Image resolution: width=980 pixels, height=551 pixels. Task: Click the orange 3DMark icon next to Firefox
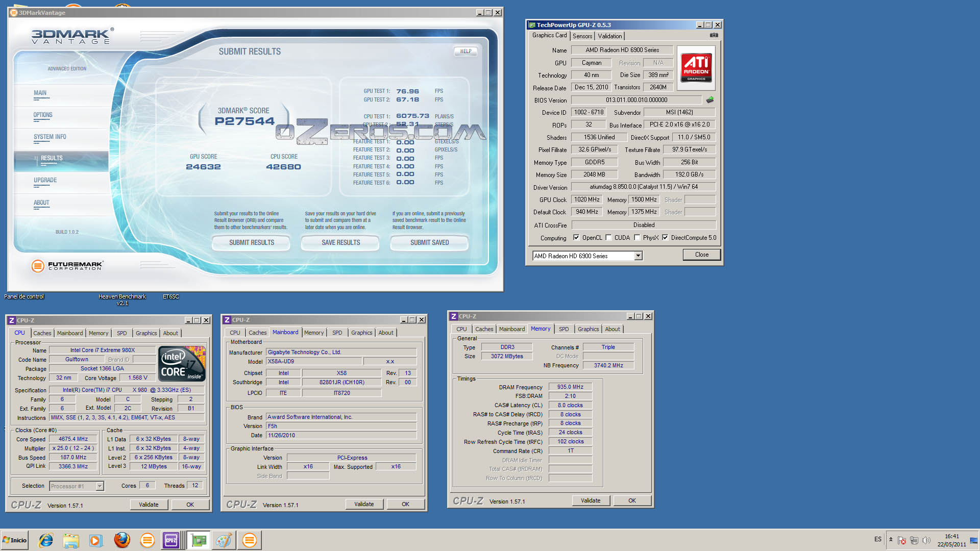tap(147, 540)
